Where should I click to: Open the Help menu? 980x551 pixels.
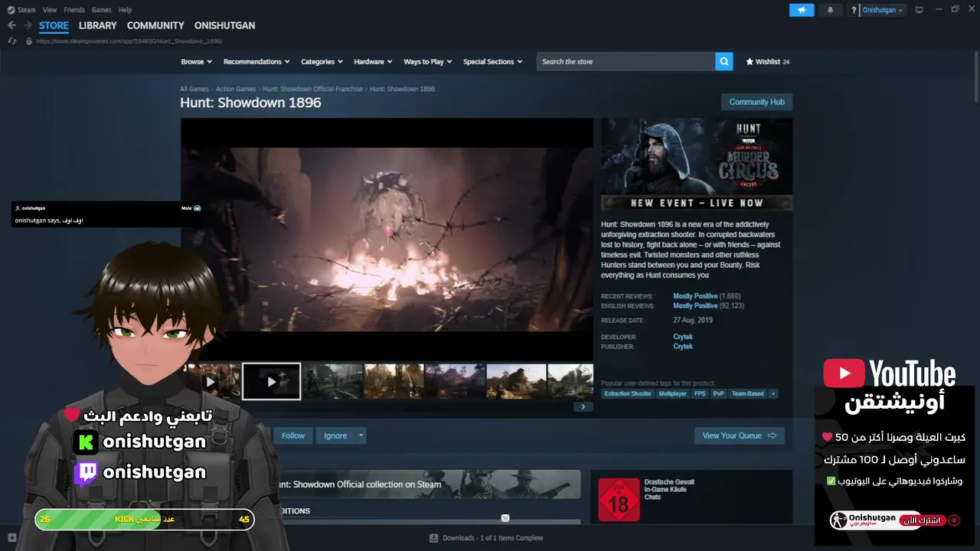click(x=125, y=10)
